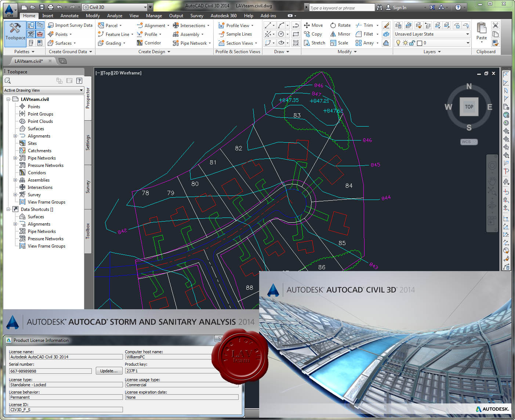Toggle layer on/off lightbulb icon

click(x=398, y=43)
